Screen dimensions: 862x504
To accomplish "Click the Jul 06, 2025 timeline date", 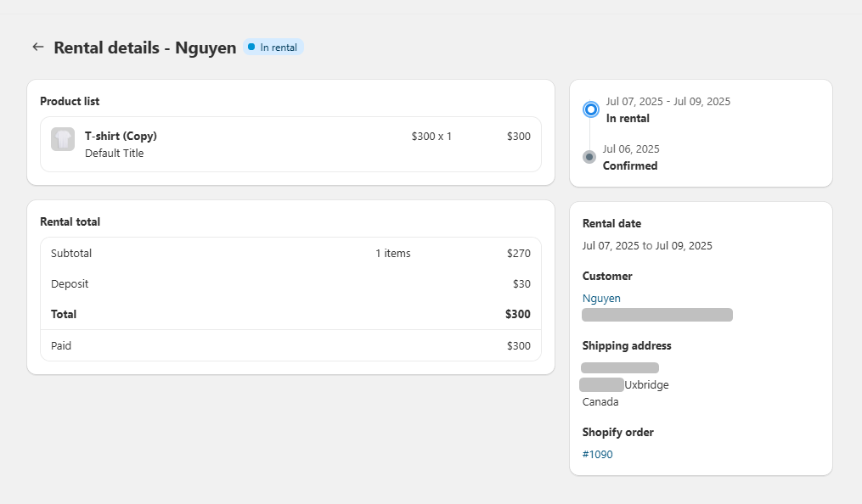I will 631,148.
